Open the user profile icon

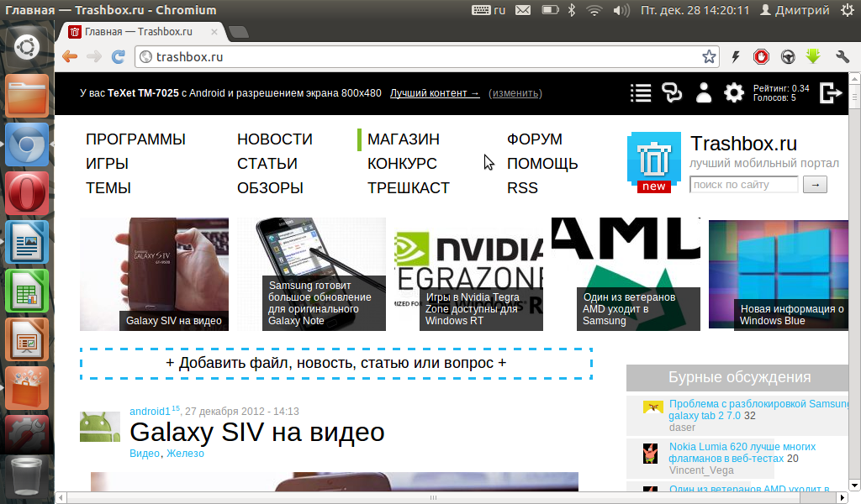tap(704, 92)
